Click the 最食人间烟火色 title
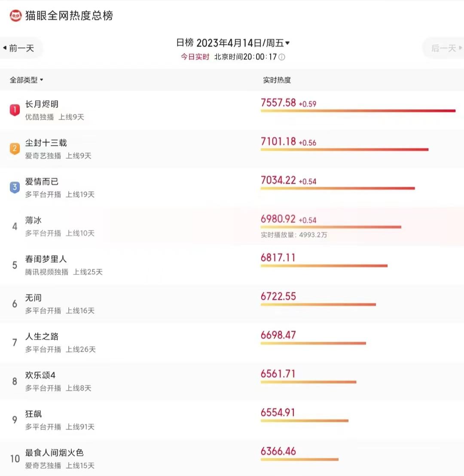The image size is (464, 476). [54, 453]
